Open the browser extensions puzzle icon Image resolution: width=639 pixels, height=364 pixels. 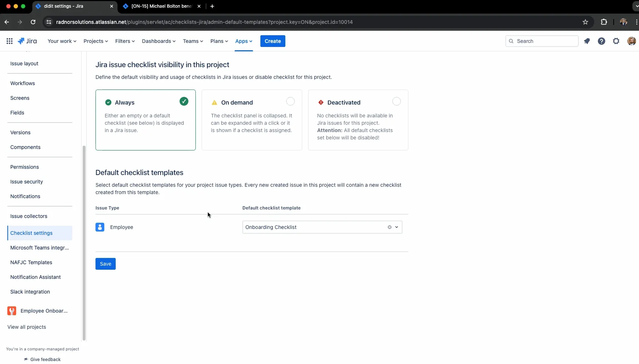point(604,22)
